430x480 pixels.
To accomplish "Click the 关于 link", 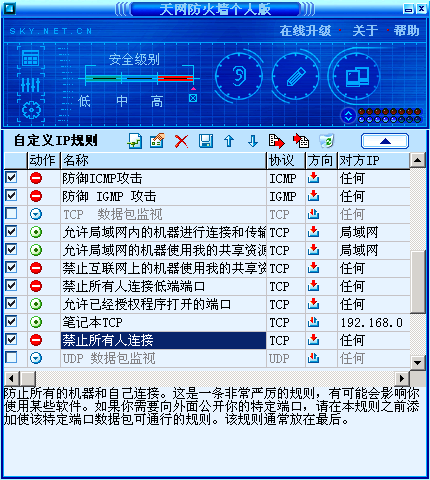I will (365, 31).
